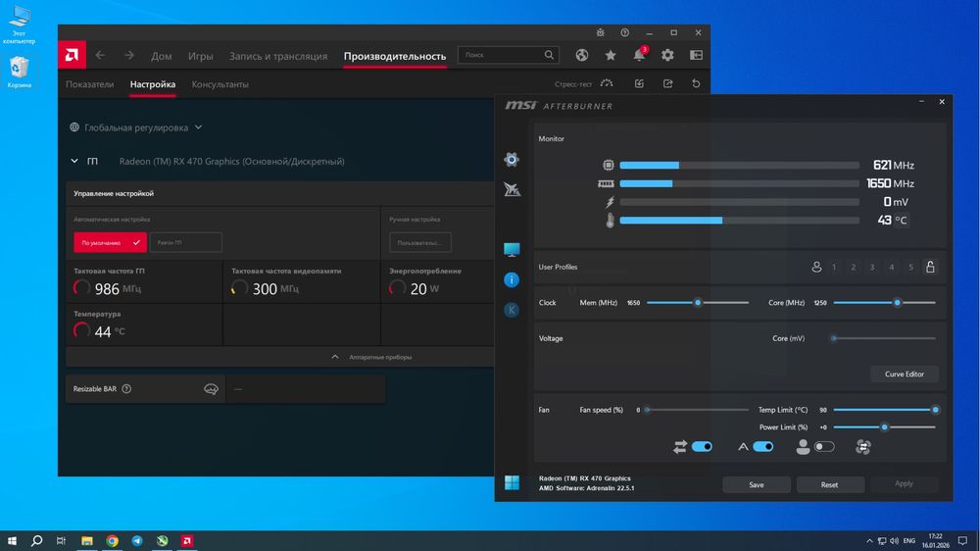Open Chrome from the taskbar
980x551 pixels.
click(x=112, y=541)
